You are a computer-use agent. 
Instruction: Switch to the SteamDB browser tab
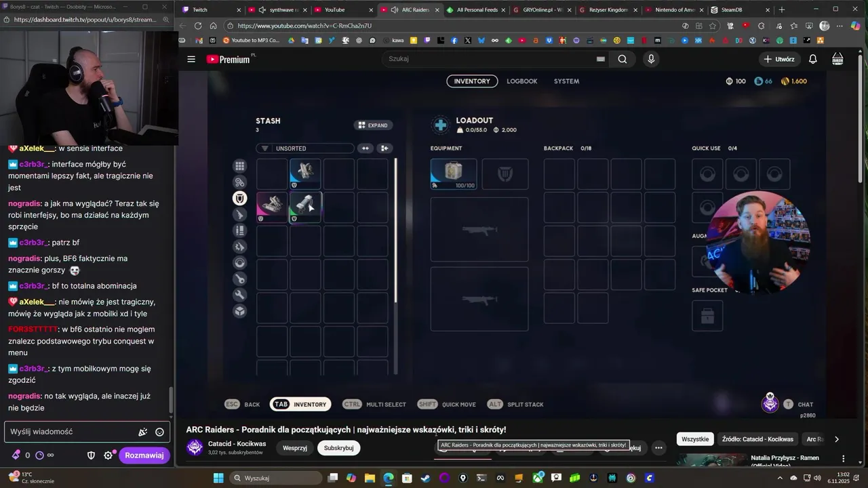tap(739, 9)
